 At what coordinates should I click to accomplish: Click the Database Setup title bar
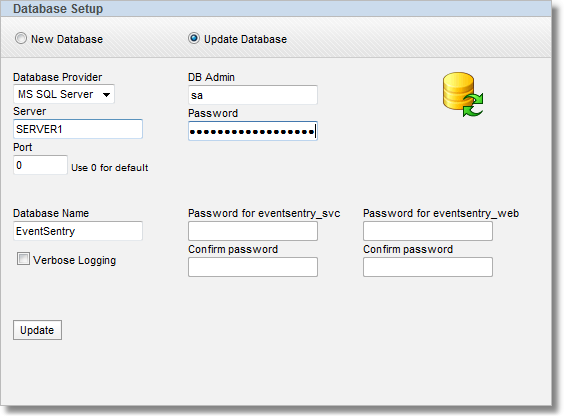[x=276, y=9]
